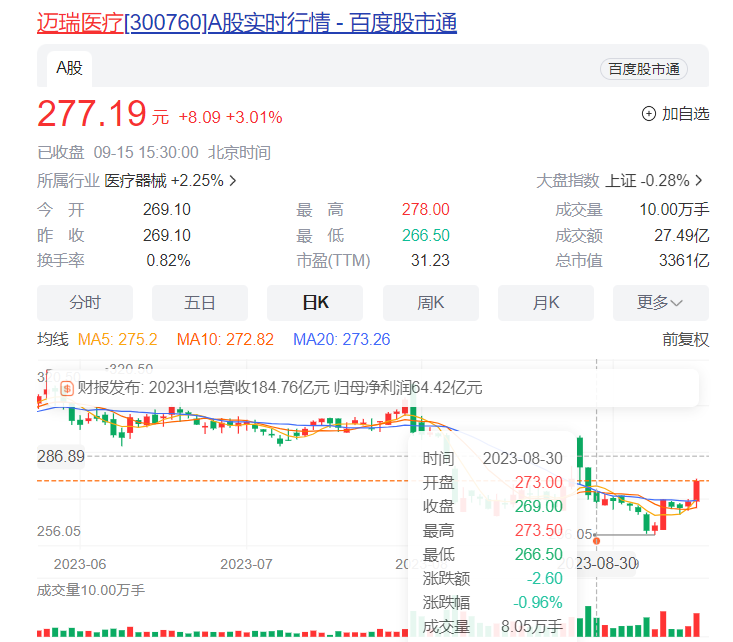Click the 286.89 price axis label
Screen dimensions: 733x642
point(61,456)
